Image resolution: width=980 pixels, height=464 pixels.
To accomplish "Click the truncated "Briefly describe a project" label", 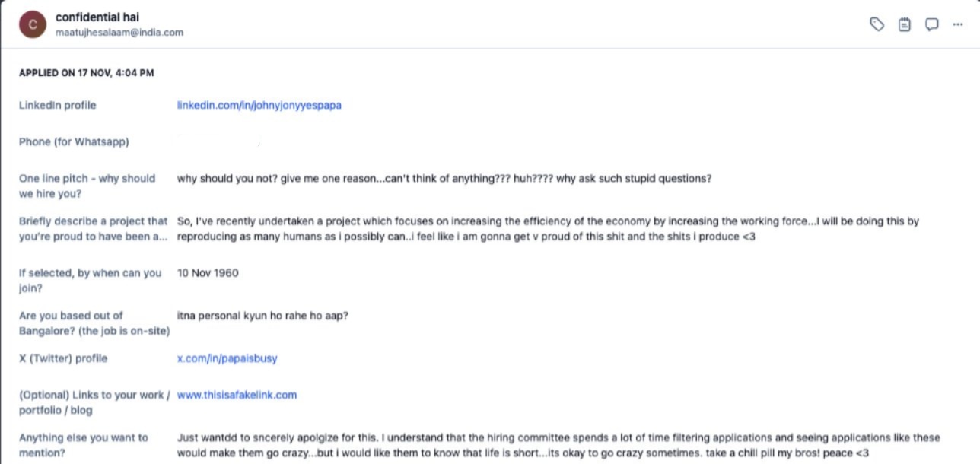I will 93,228.
